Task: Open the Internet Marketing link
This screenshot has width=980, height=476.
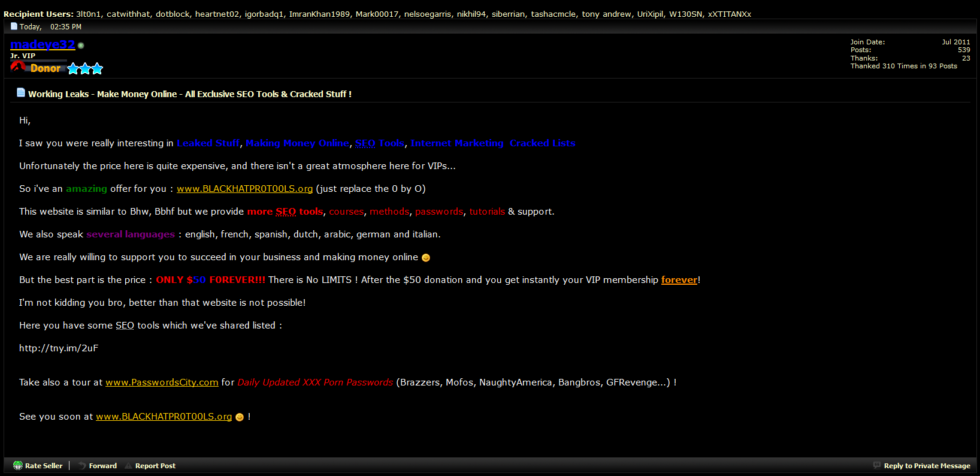Action: 457,143
